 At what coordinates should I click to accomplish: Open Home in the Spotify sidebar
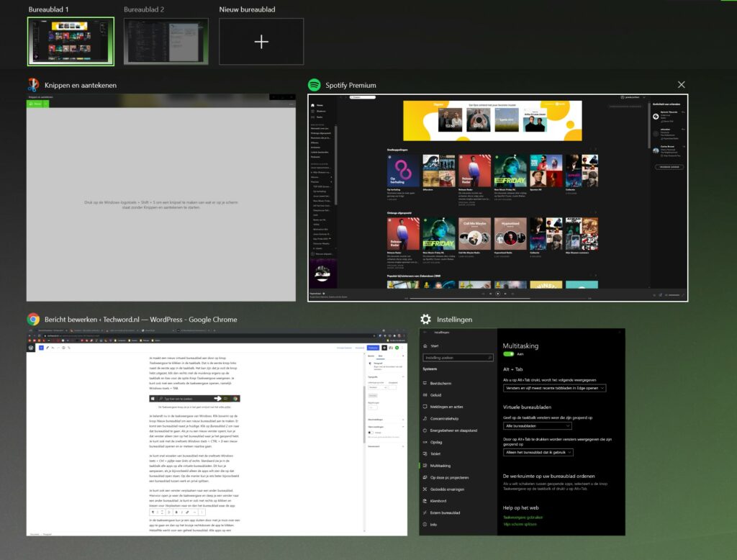pos(317,105)
